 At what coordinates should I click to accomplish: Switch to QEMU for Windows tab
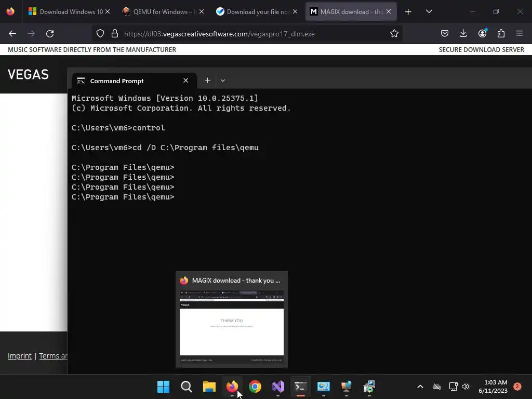click(x=164, y=12)
